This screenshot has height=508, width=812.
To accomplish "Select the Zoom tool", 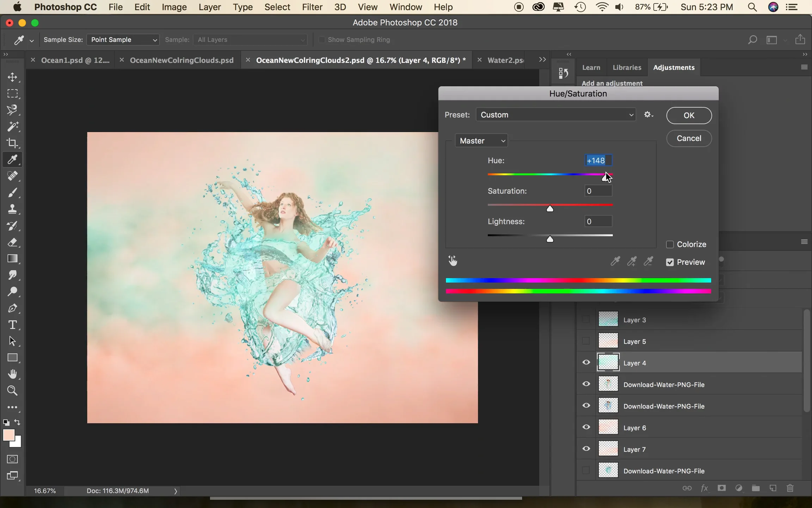I will click(x=12, y=391).
